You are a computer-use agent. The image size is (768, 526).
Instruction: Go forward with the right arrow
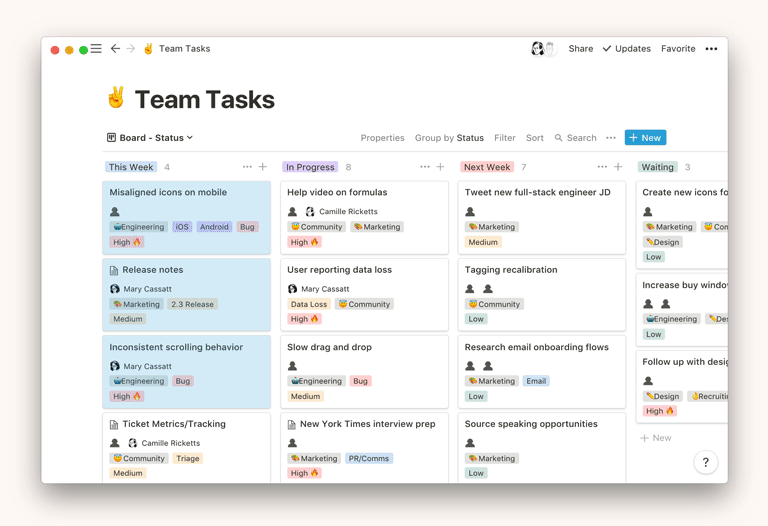point(130,48)
